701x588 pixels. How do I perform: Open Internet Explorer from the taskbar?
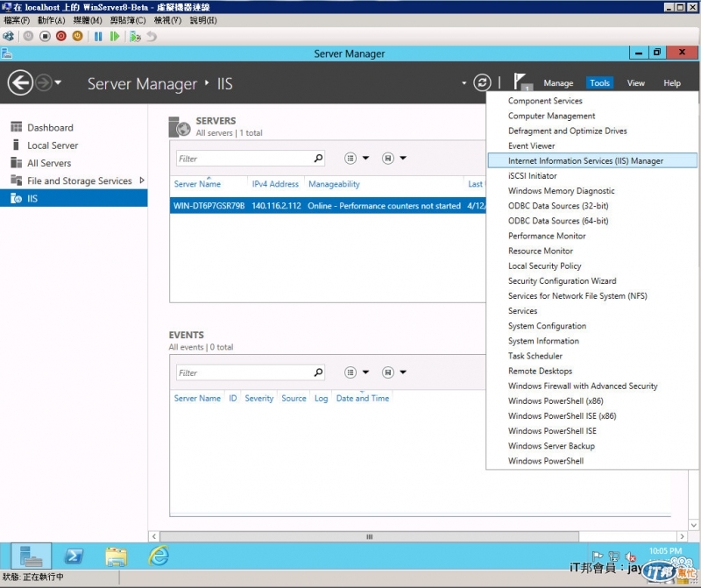tap(159, 556)
